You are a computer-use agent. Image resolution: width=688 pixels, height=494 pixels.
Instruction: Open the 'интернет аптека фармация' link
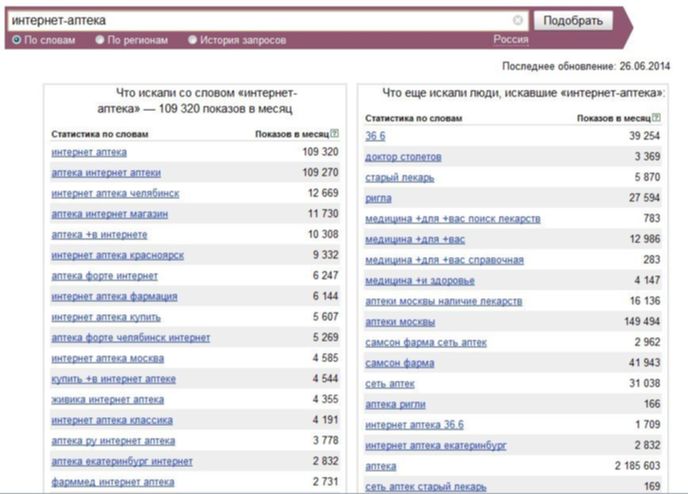115,297
